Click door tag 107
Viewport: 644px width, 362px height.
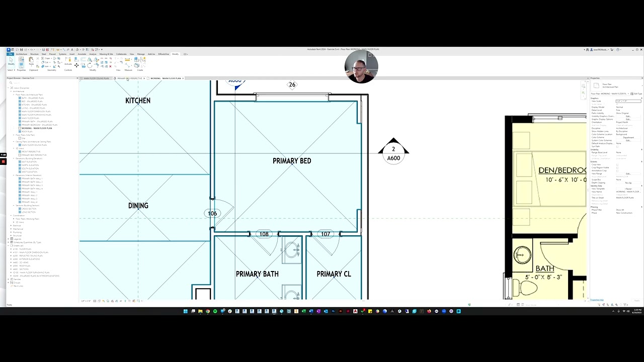326,234
